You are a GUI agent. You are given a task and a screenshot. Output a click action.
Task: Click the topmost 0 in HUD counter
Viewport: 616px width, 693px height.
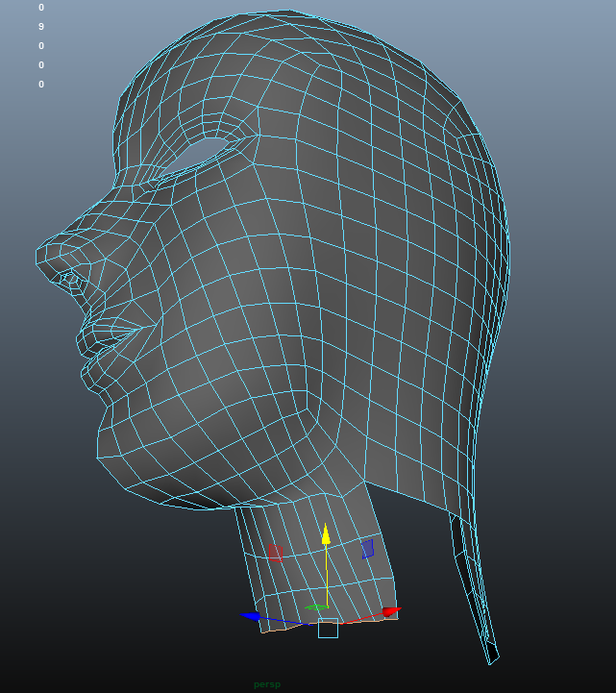tap(41, 8)
